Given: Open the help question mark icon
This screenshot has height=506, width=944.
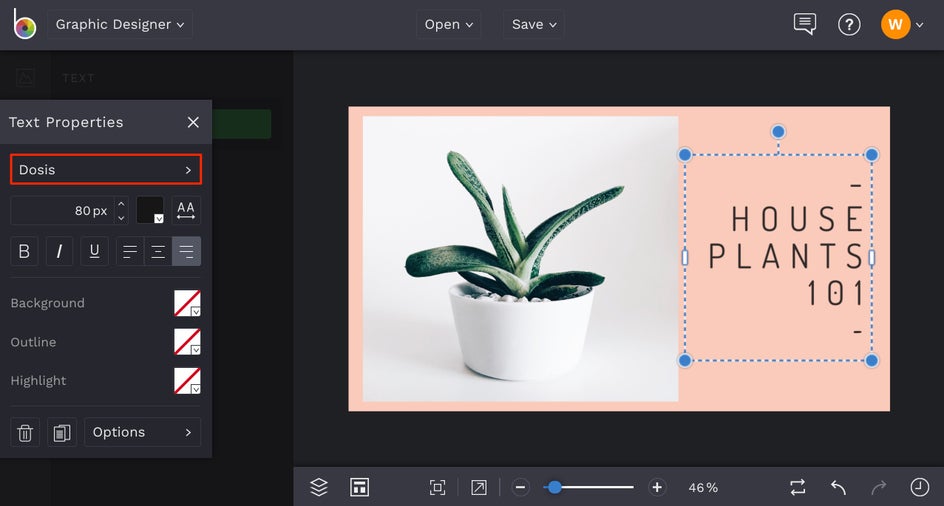Looking at the screenshot, I should click(x=849, y=24).
